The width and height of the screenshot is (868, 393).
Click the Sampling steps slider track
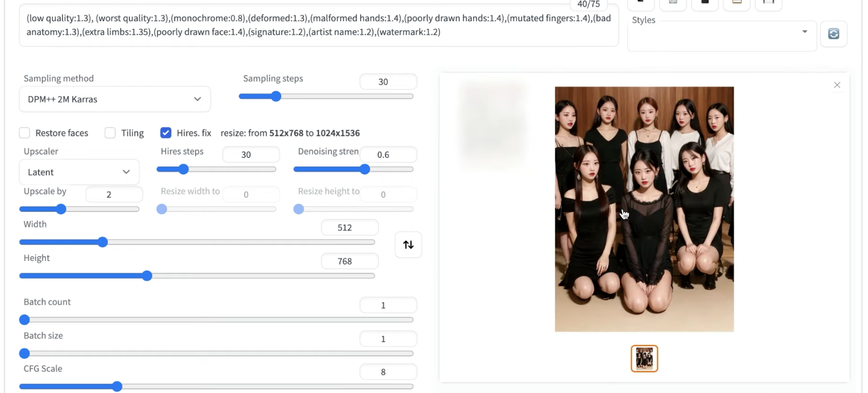point(326,96)
